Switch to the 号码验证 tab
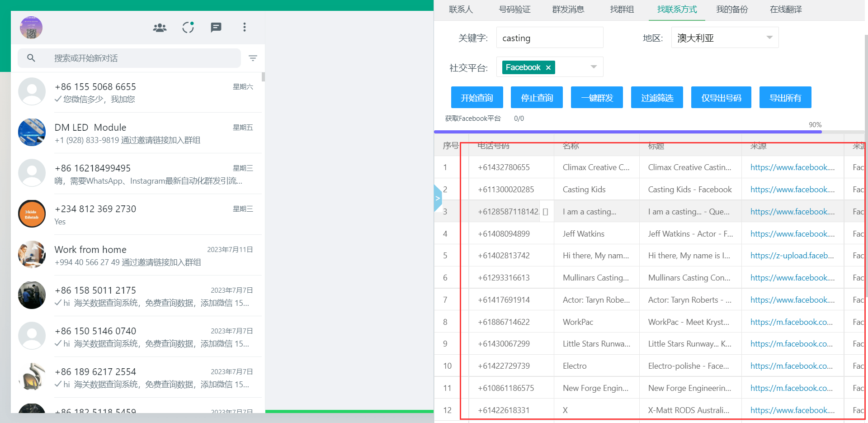Image resolution: width=868 pixels, height=423 pixels. click(514, 10)
